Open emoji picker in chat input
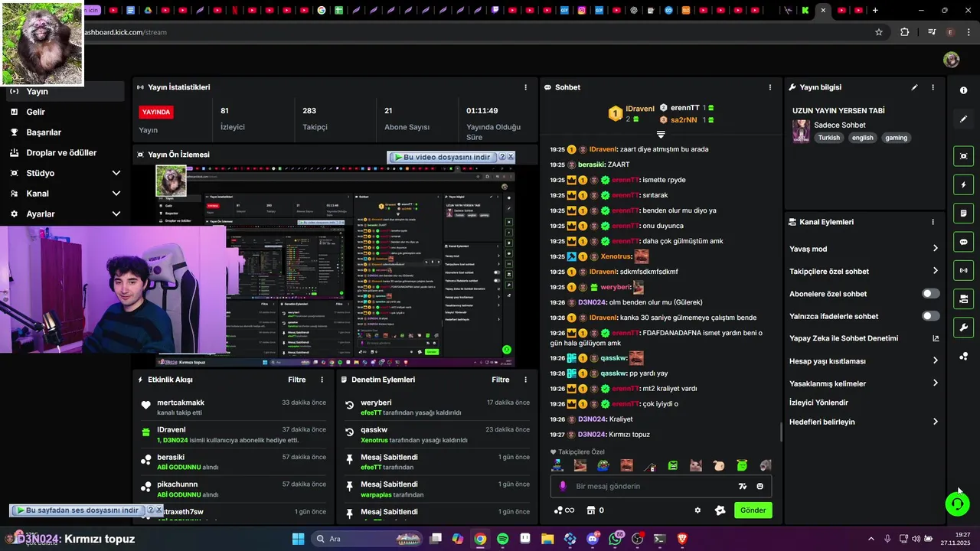980x551 pixels. [759, 486]
